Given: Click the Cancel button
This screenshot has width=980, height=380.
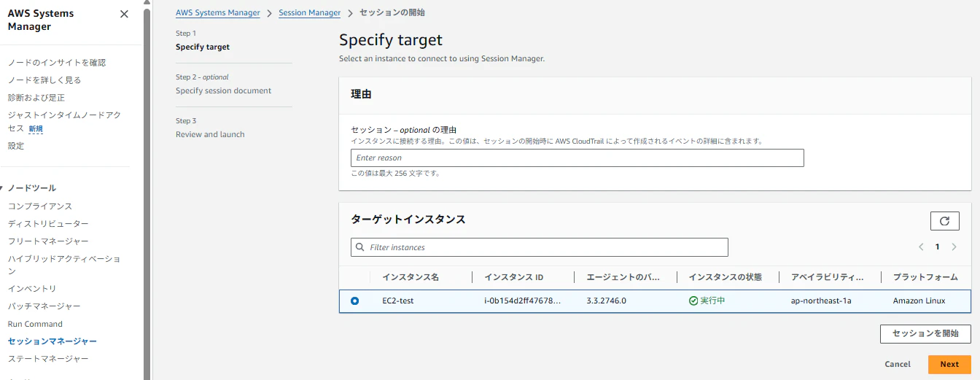Looking at the screenshot, I should pos(898,364).
